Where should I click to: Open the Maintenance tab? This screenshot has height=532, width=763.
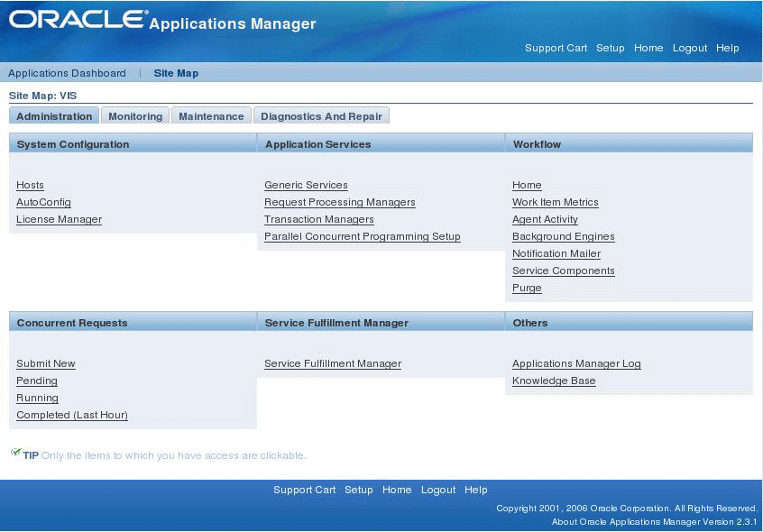point(211,116)
